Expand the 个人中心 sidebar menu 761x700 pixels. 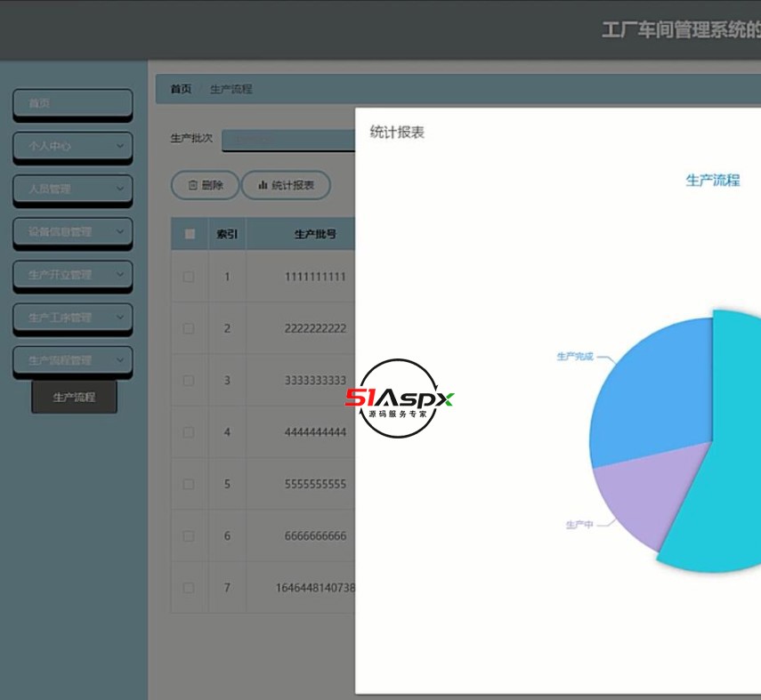pos(72,147)
